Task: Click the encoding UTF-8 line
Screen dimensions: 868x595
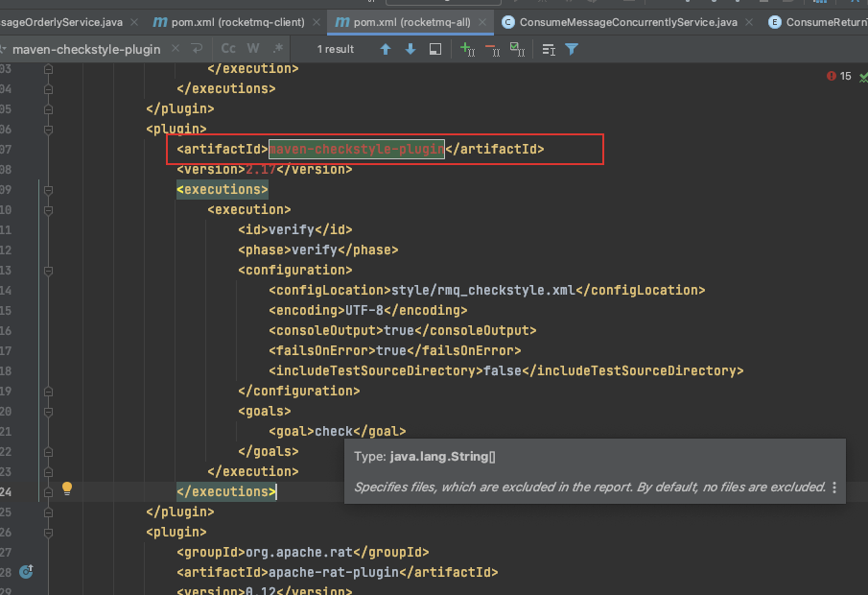Action: [368, 310]
